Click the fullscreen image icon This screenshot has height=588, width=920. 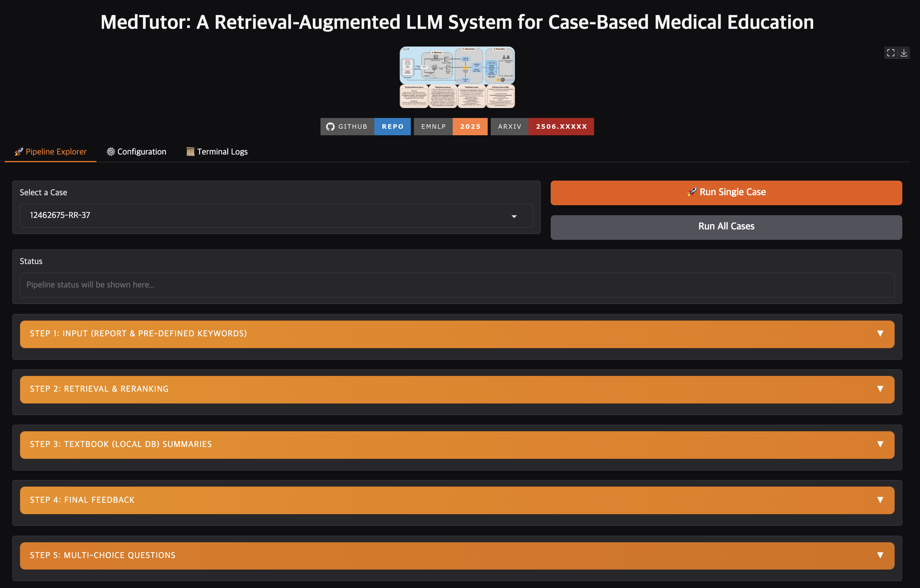[x=891, y=53]
